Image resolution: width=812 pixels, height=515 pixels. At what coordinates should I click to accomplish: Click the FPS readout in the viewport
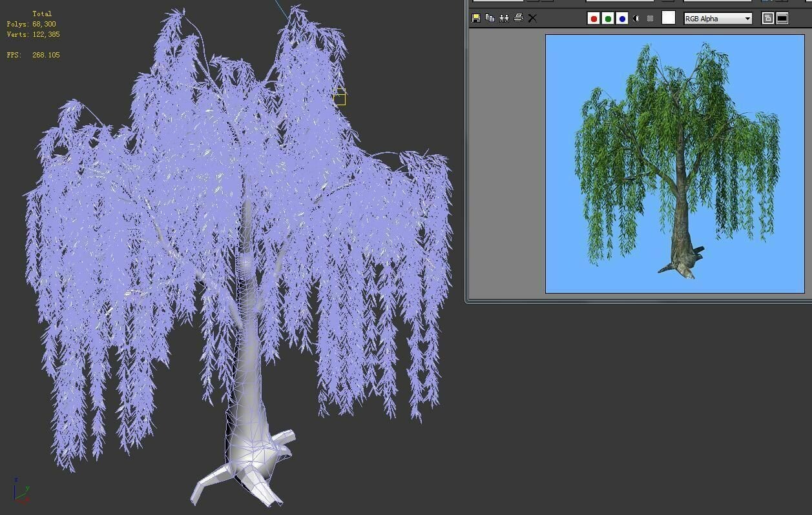[x=32, y=55]
